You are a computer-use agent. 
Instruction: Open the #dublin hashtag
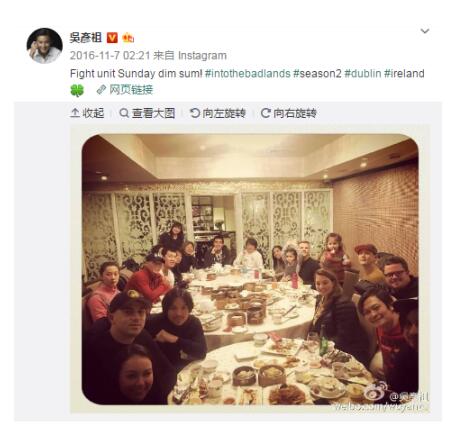click(x=363, y=73)
